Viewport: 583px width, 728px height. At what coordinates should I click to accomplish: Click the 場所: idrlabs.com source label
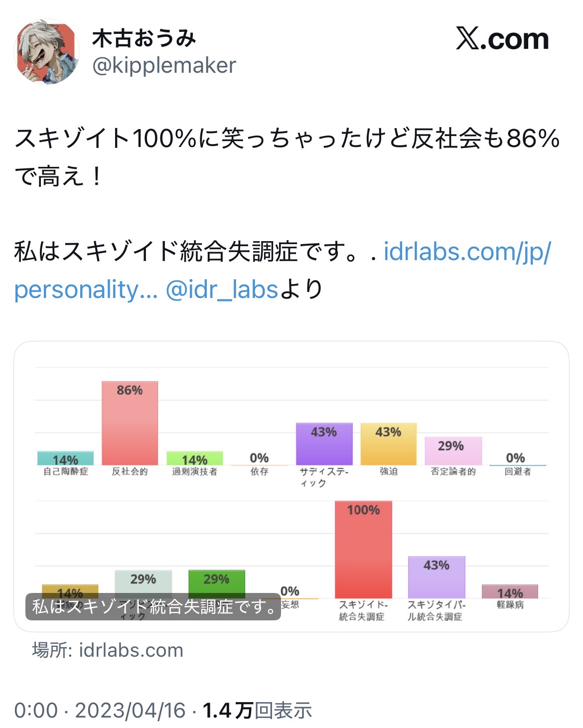tap(108, 650)
